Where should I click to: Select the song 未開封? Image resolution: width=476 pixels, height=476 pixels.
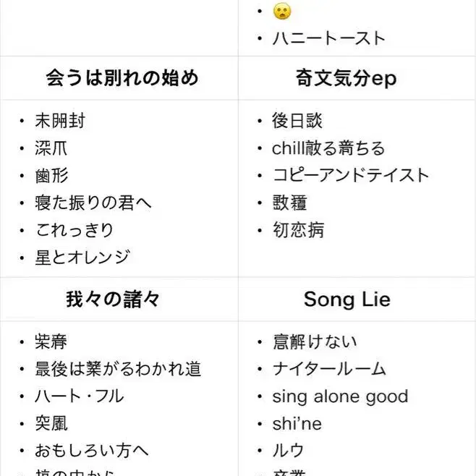[60, 121]
